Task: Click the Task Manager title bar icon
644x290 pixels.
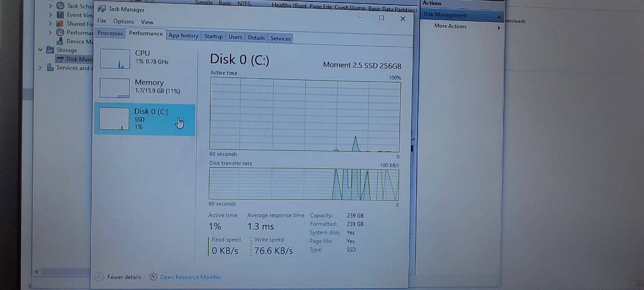Action: [x=102, y=9]
